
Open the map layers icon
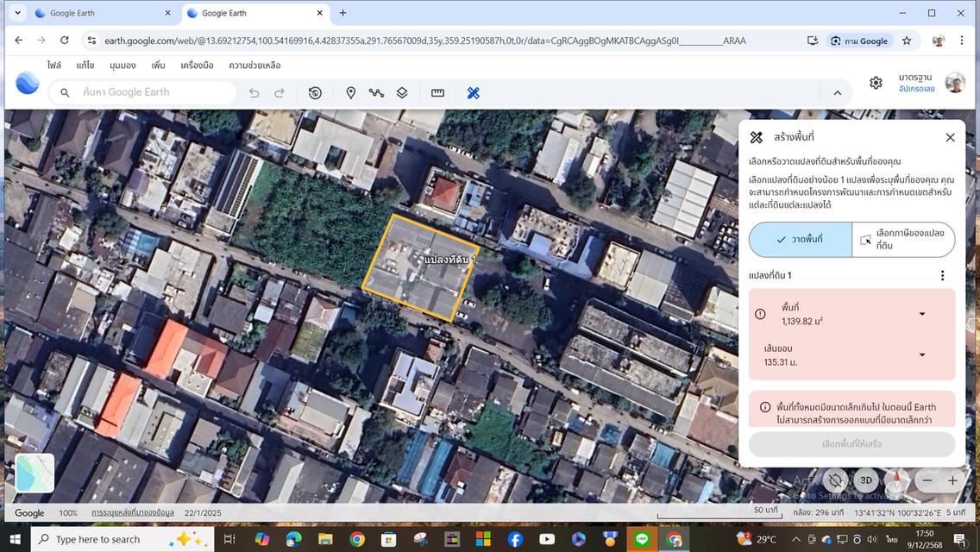pyautogui.click(x=402, y=93)
